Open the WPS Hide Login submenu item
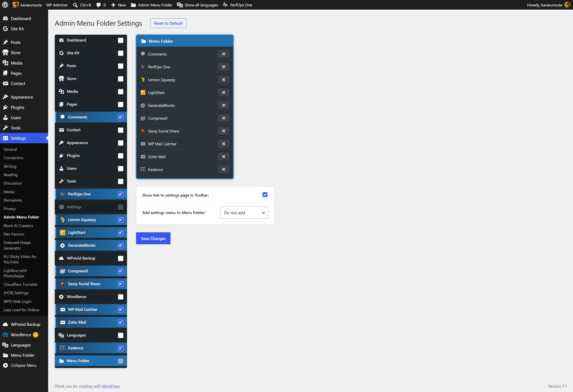The height and width of the screenshot is (392, 573). coord(17,301)
